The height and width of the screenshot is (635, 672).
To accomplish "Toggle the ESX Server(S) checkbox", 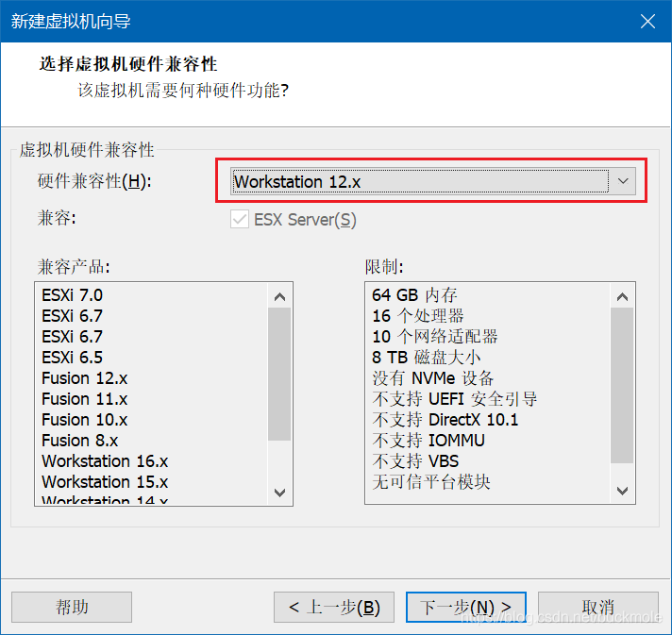I will (x=240, y=220).
